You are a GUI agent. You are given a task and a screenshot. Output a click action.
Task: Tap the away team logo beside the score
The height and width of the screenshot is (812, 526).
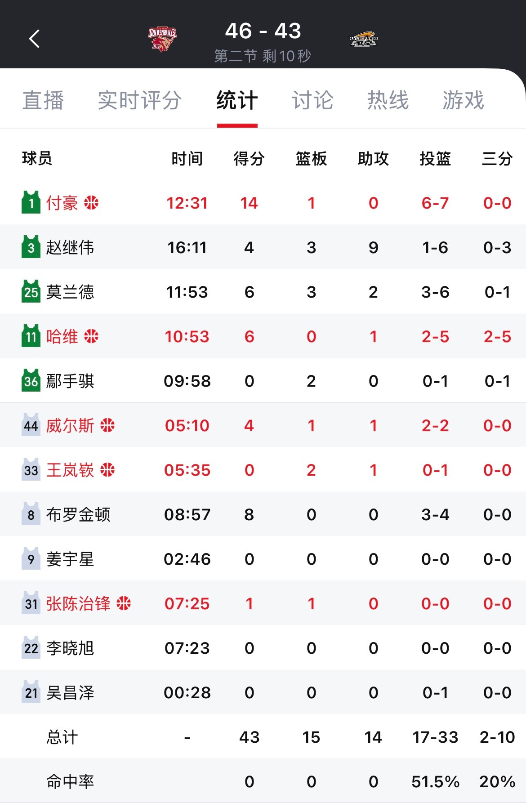(x=365, y=37)
